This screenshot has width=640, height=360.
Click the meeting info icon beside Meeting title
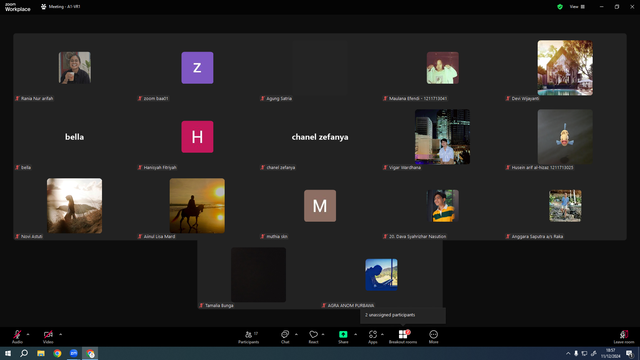[43, 7]
